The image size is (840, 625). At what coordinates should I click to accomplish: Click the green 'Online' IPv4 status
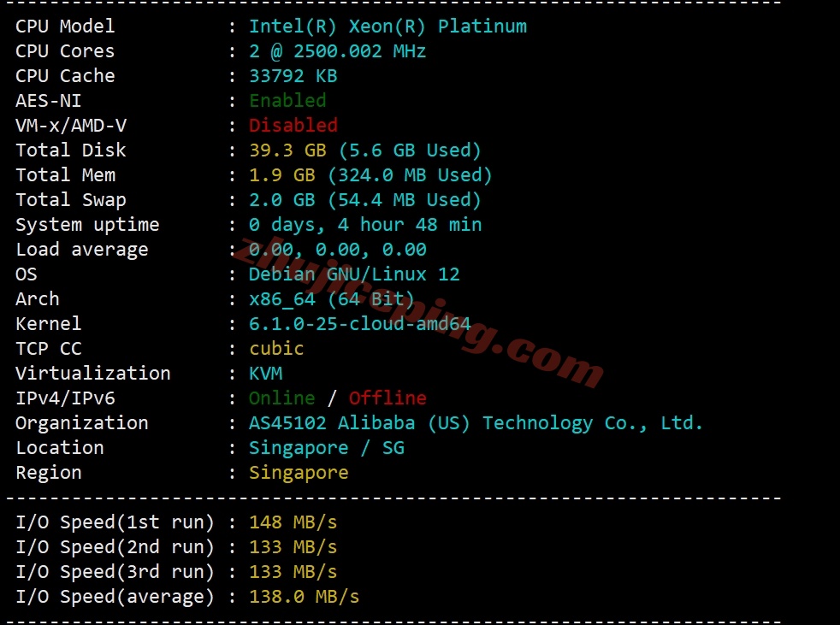coord(281,398)
